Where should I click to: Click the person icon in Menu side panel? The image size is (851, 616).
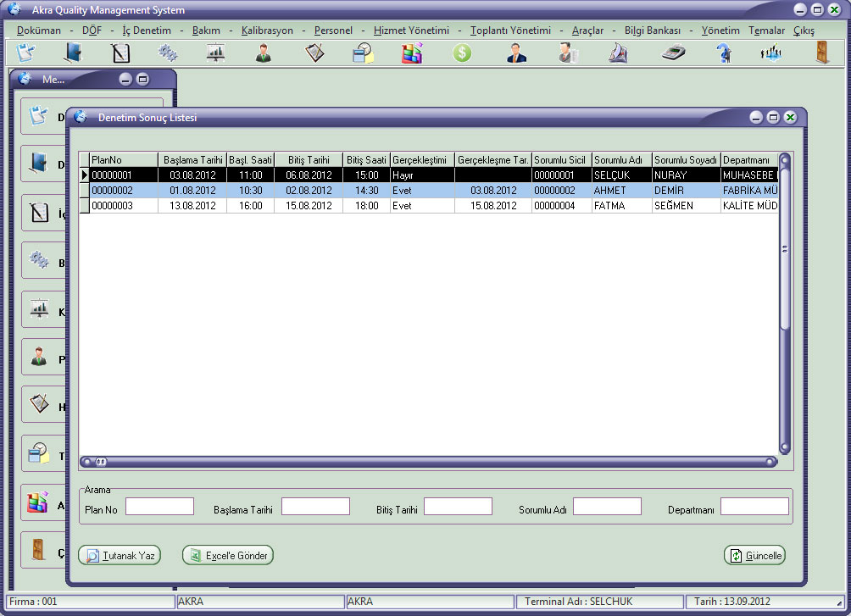(38, 357)
